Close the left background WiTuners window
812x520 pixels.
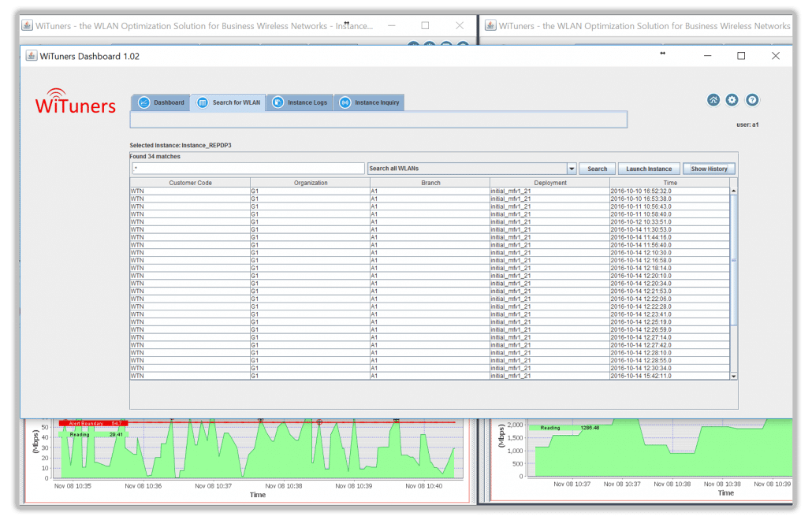click(460, 25)
